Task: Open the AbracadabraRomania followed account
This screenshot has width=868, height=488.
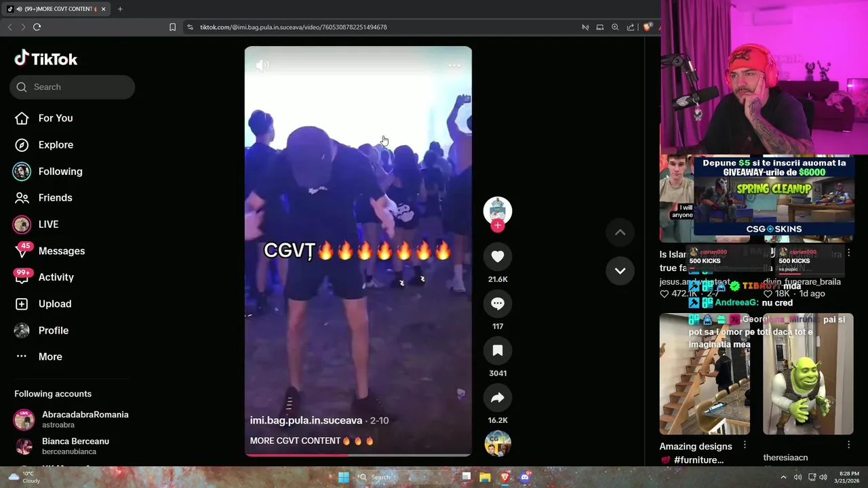Action: click(x=71, y=420)
